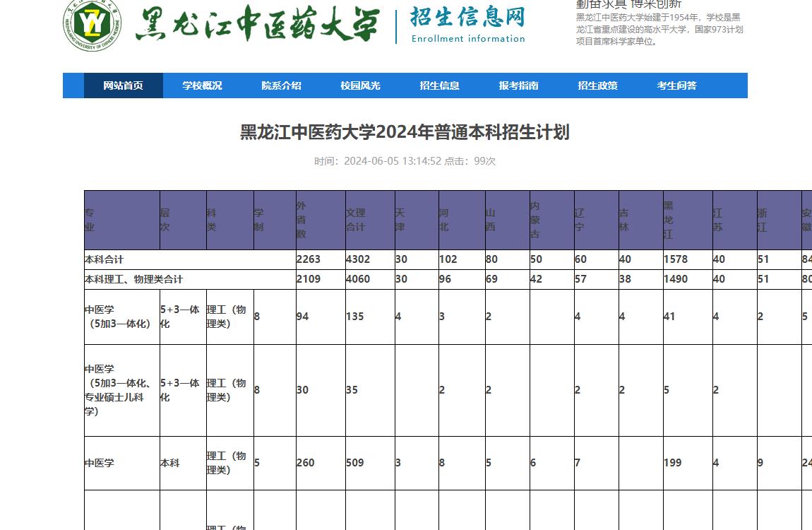
Task: Click the 天津 column header
Action: tap(417, 220)
